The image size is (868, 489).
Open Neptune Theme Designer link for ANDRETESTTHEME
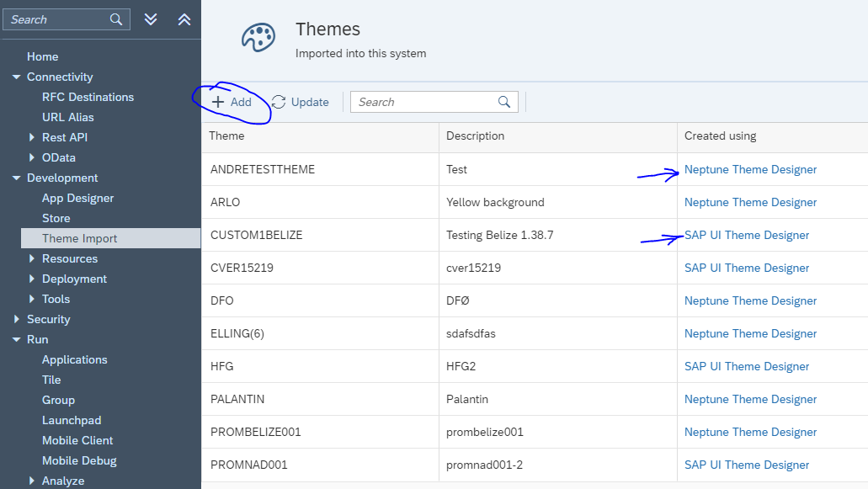(x=751, y=169)
